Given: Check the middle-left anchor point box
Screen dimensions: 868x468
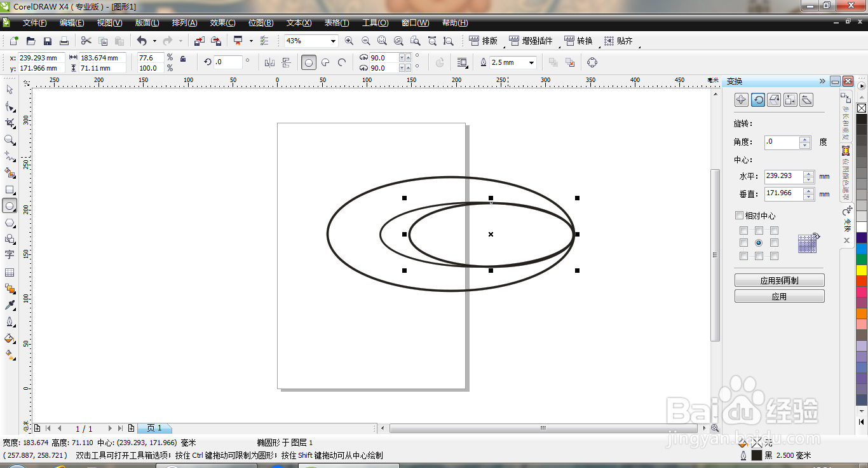Looking at the screenshot, I should (743, 243).
